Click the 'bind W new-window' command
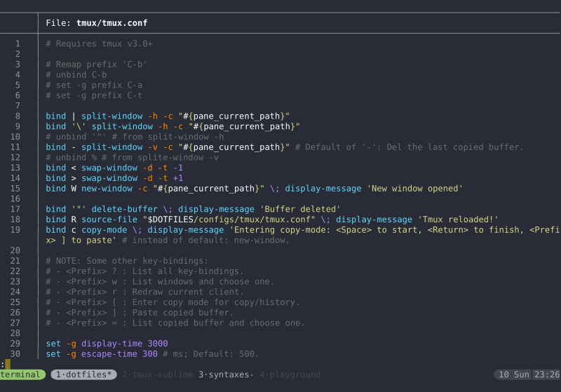The width and height of the screenshot is (561, 392). pos(155,189)
